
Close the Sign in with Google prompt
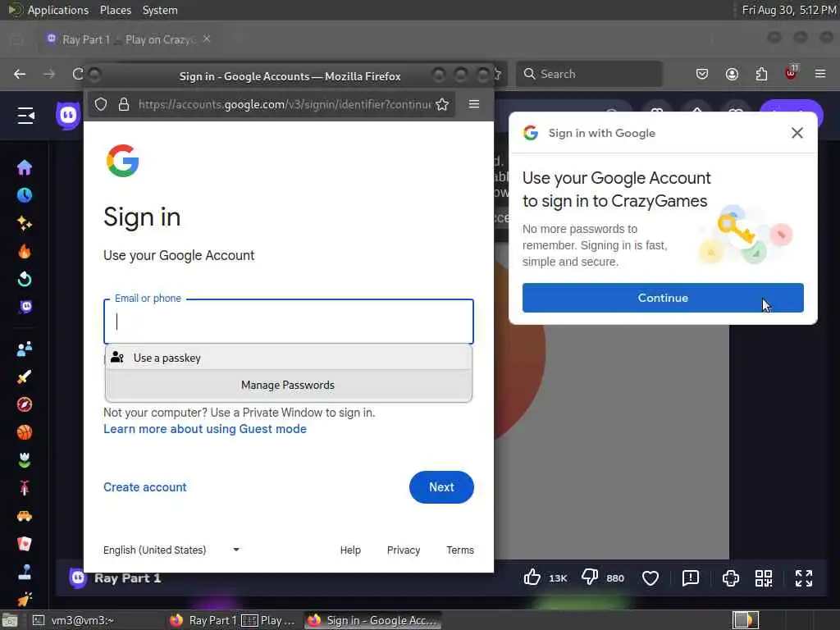pyautogui.click(x=797, y=133)
